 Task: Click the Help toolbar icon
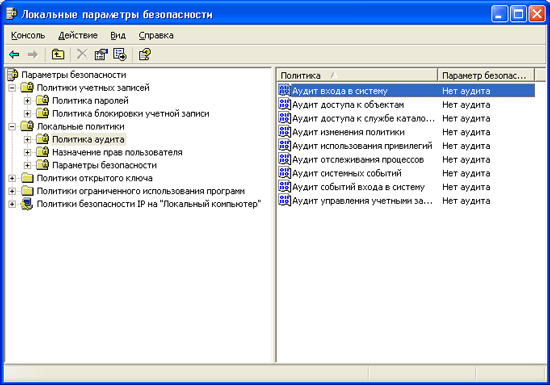tap(145, 54)
